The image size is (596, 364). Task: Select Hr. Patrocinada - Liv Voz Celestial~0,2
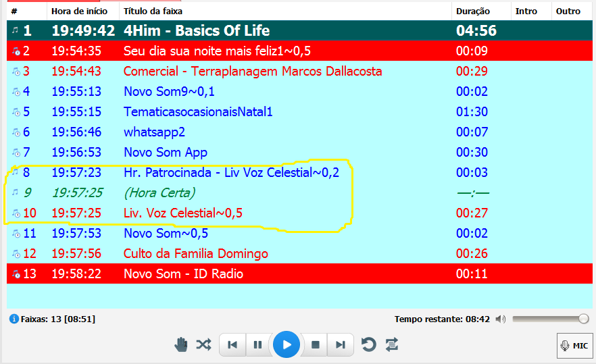click(x=299, y=172)
